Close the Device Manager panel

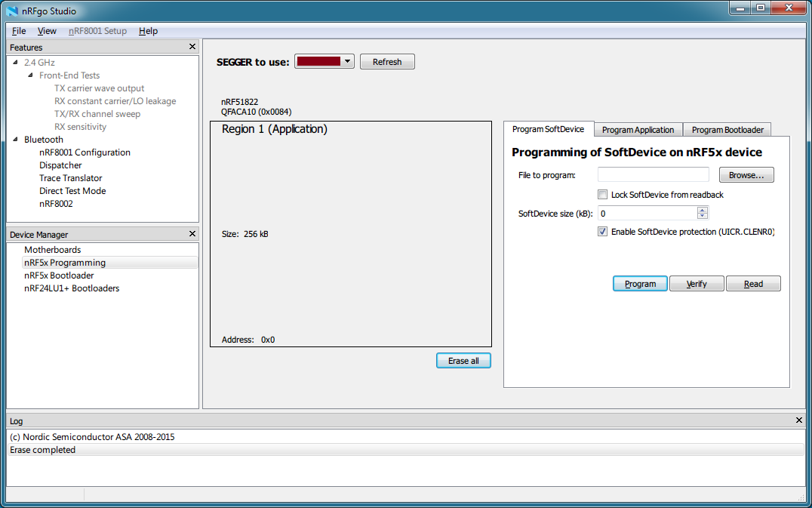[192, 233]
